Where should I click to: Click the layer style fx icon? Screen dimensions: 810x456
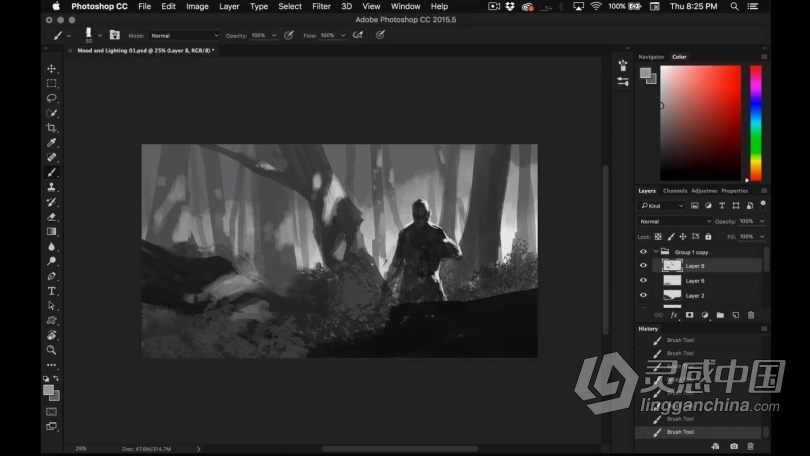(674, 315)
